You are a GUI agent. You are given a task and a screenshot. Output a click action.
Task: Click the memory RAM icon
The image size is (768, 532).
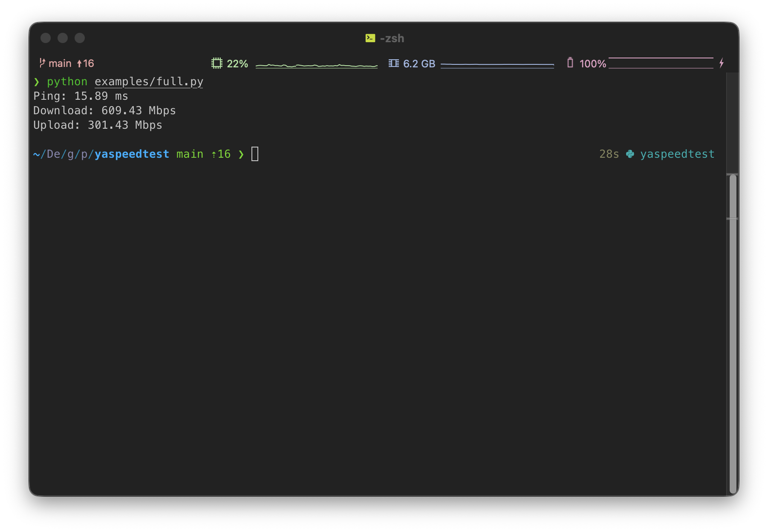pyautogui.click(x=394, y=64)
